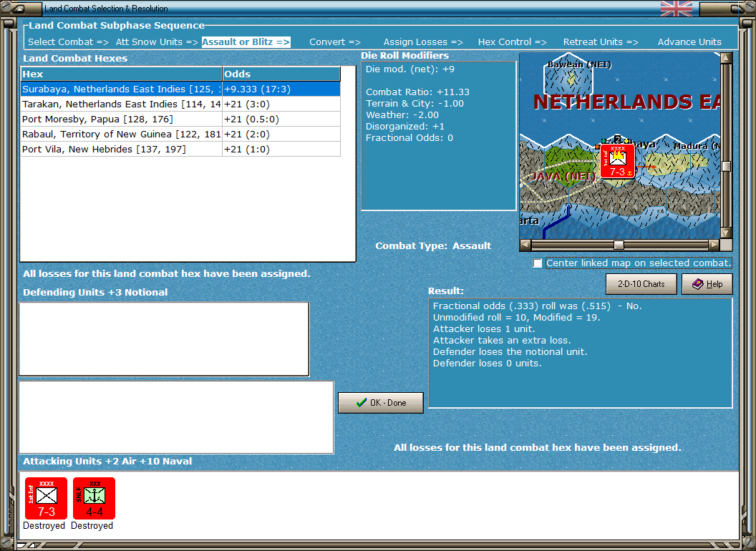Viewport: 756px width, 551px height.
Task: Click the Fractional Odds: 0 modifier line
Action: tap(409, 138)
